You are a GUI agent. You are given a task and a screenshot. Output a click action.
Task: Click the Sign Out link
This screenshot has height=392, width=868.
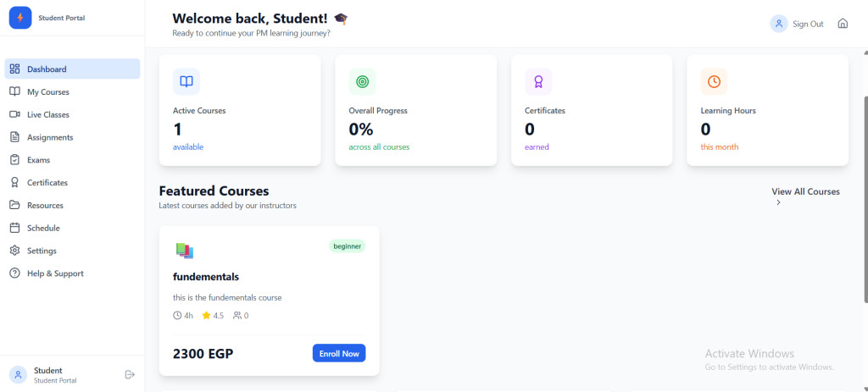point(808,24)
